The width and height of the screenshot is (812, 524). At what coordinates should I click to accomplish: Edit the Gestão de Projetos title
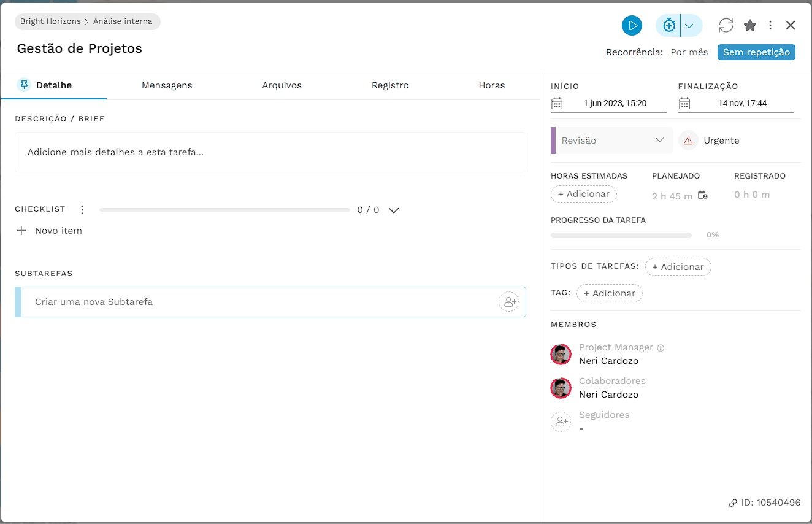coord(80,48)
